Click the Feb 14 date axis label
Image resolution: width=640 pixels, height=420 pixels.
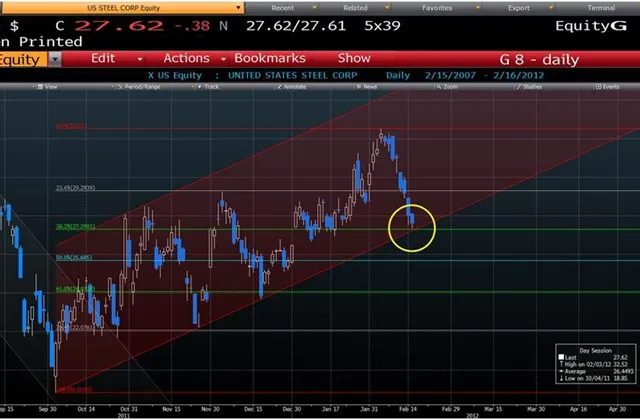coord(408,409)
